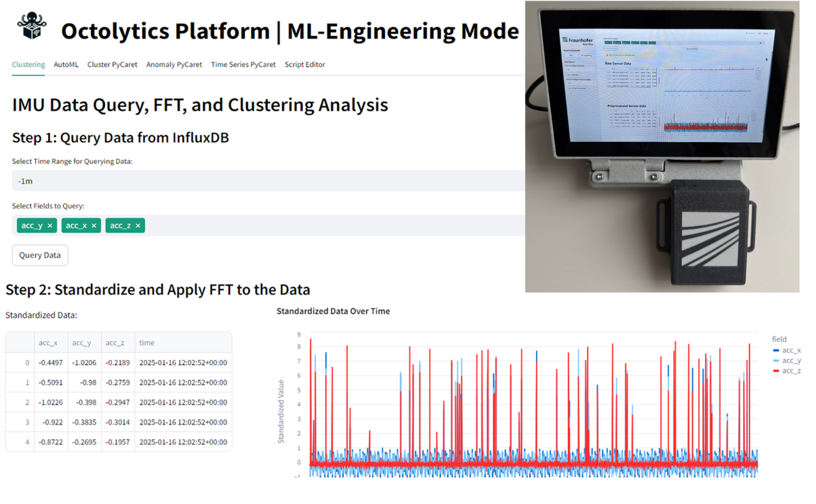Expand the Select Fields to Query multiselect
The width and height of the screenshot is (816, 504).
coord(334,225)
